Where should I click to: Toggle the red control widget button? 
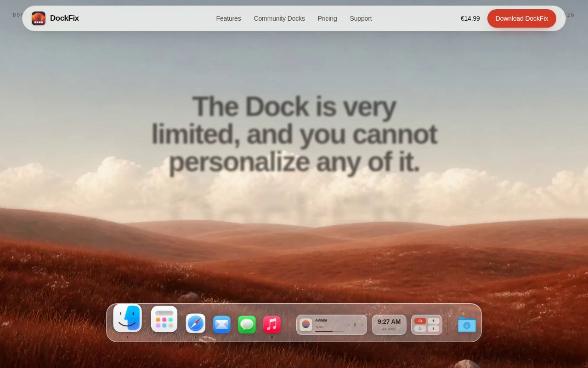click(x=420, y=321)
